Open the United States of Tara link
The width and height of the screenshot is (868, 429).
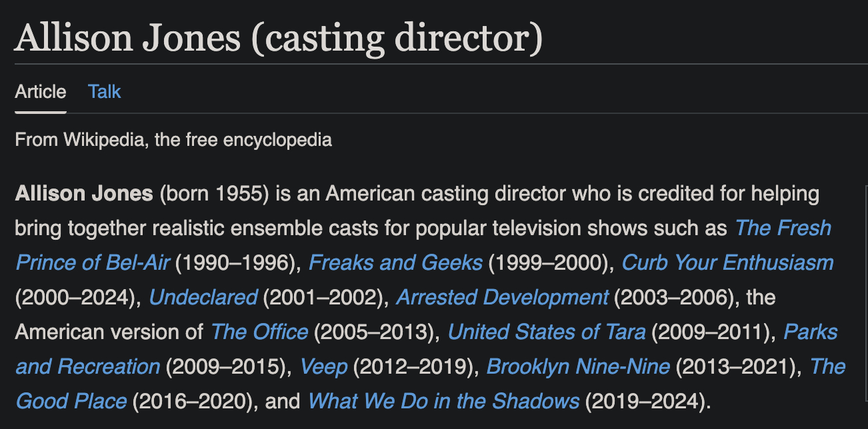pos(547,332)
